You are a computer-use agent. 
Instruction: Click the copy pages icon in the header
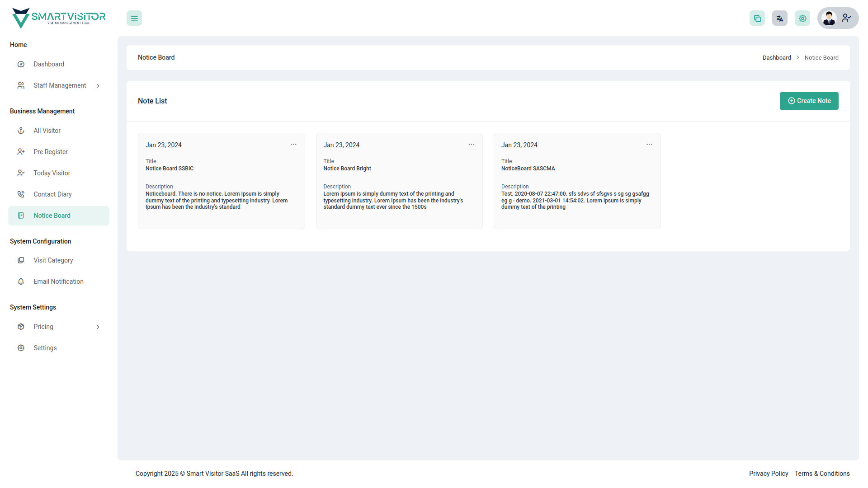point(757,18)
